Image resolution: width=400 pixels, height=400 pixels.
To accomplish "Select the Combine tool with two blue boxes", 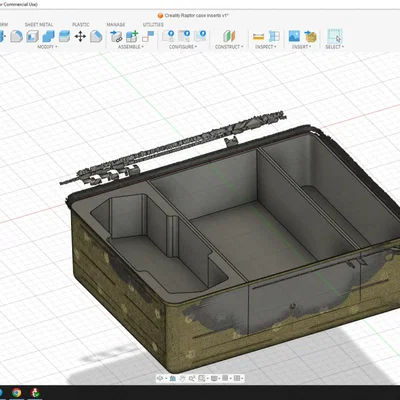I will (48, 36).
